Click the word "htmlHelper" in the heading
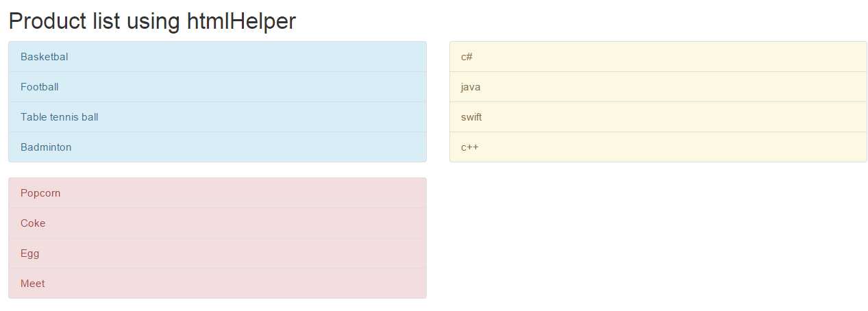The width and height of the screenshot is (868, 311). tap(240, 21)
